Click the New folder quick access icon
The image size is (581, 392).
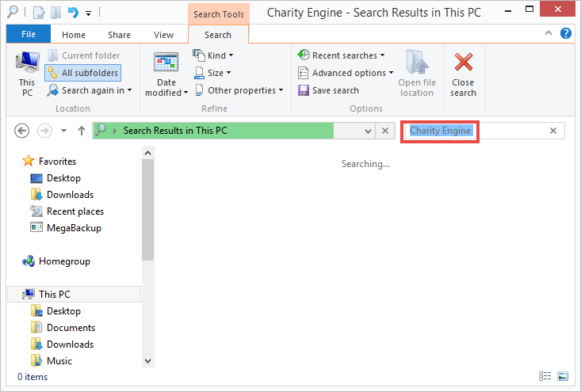(55, 12)
